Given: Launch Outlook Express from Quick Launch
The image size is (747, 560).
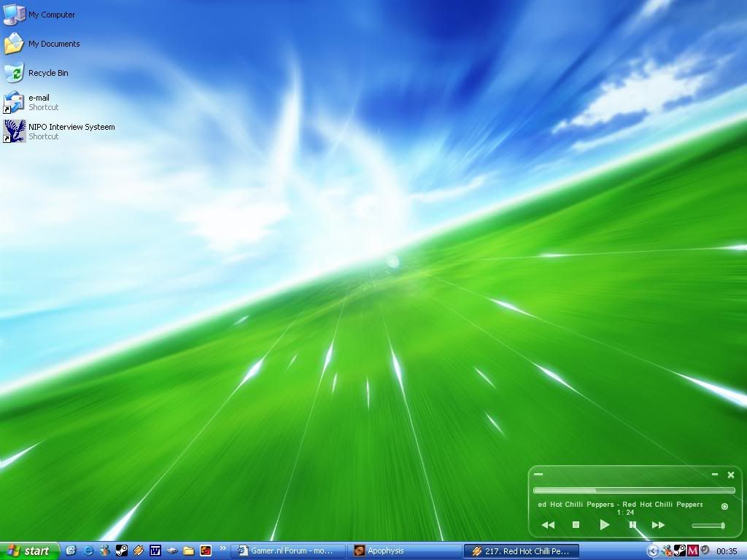Looking at the screenshot, I should 71,551.
